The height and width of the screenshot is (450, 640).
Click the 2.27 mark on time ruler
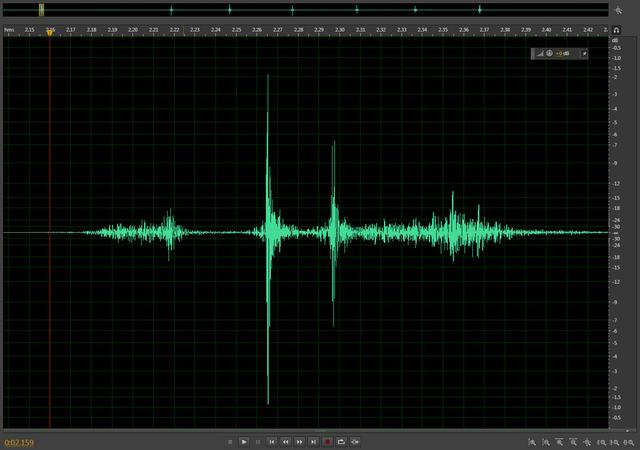pyautogui.click(x=278, y=30)
